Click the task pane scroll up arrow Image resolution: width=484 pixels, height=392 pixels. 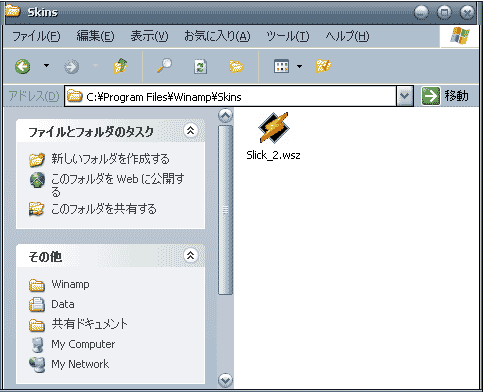point(225,116)
